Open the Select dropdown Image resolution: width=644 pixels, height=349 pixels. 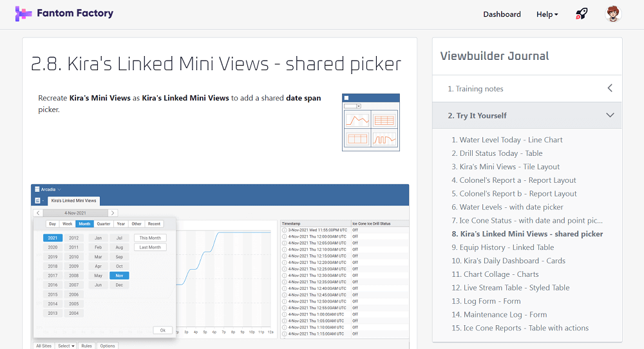click(66, 346)
